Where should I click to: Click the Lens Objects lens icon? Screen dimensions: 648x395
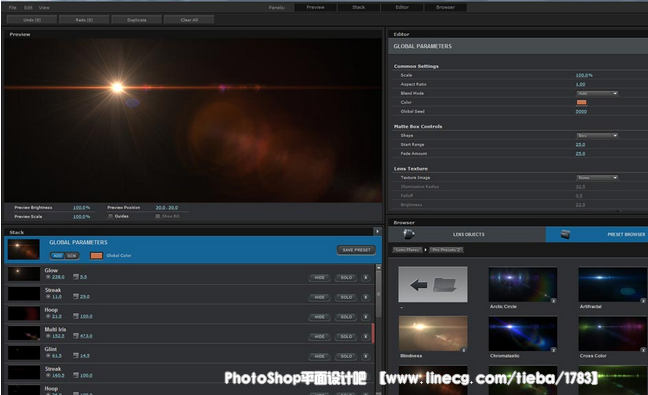click(x=408, y=234)
